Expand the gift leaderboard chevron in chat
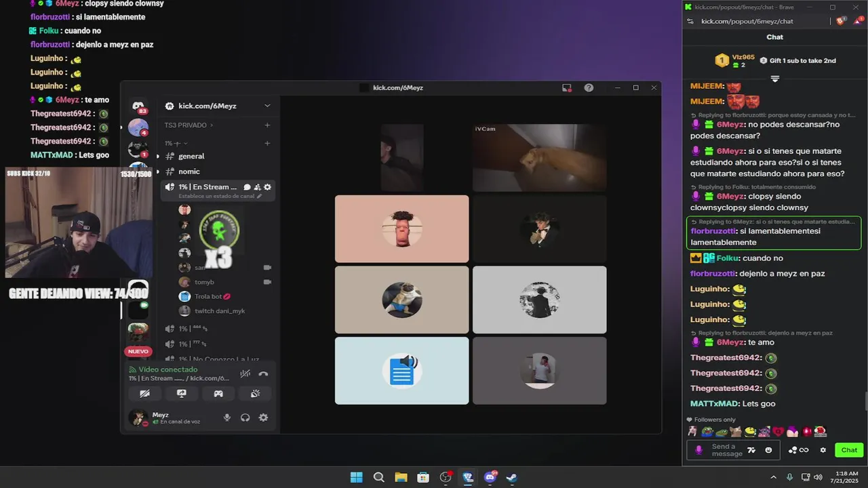This screenshot has width=868, height=488. [x=775, y=79]
